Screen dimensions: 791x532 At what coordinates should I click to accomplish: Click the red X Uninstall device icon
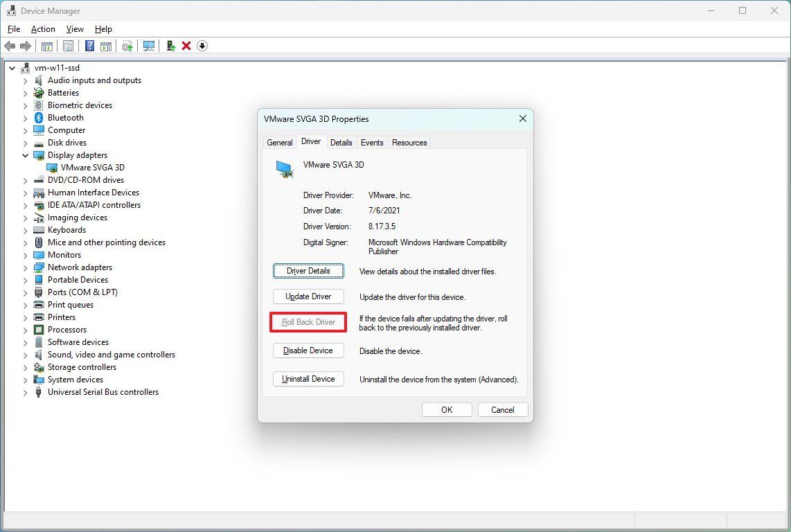point(186,46)
